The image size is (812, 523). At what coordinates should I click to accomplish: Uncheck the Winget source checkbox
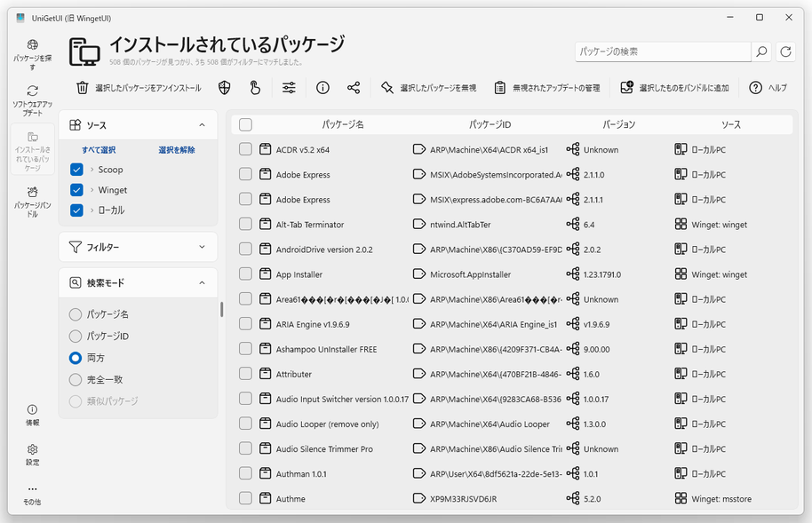click(76, 190)
